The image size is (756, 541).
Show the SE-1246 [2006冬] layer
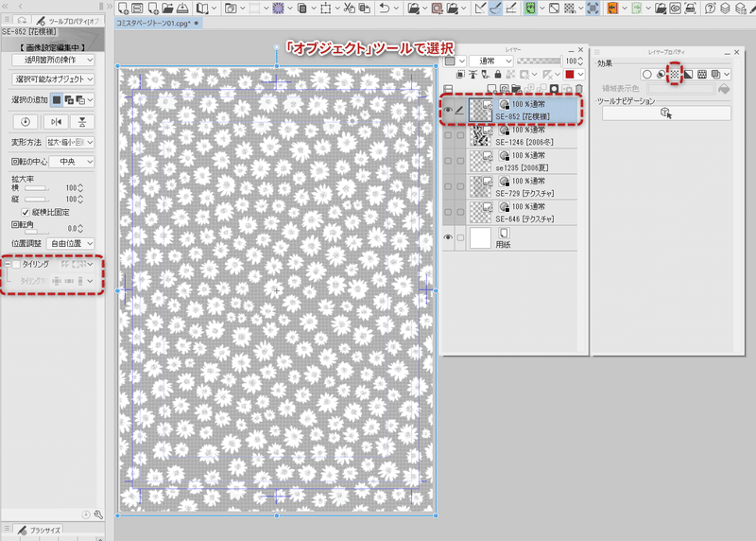(448, 135)
